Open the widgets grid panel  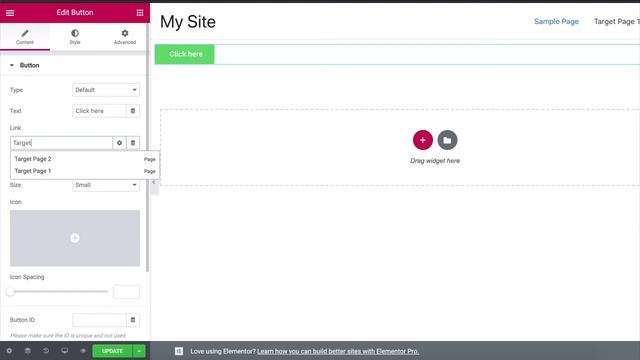pos(140,13)
